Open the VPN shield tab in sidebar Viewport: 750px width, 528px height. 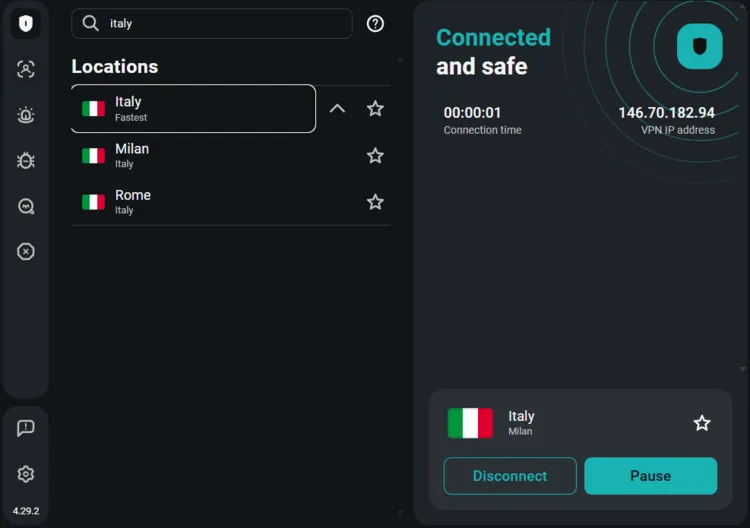tap(26, 23)
